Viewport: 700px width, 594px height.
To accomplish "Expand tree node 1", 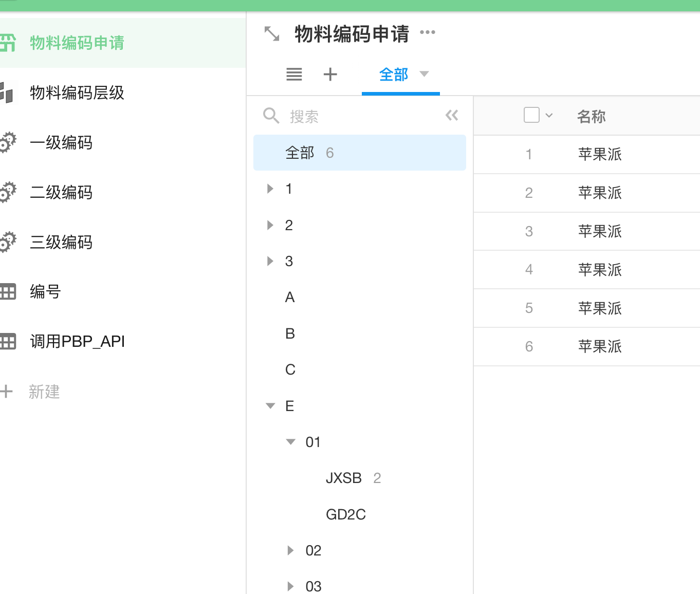I will [x=270, y=189].
